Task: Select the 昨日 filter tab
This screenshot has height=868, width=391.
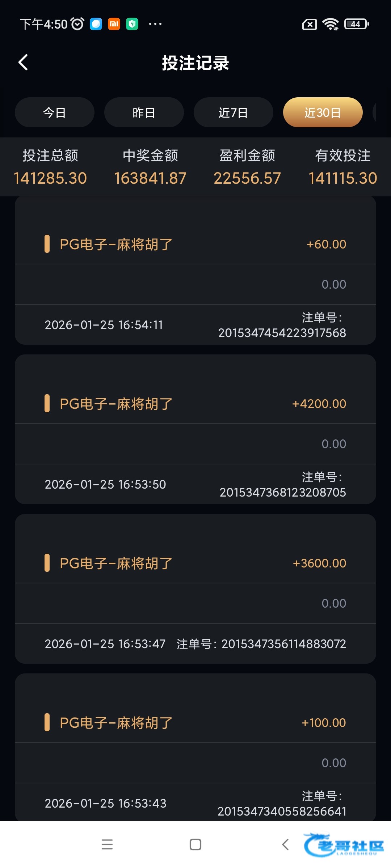Action: click(144, 112)
